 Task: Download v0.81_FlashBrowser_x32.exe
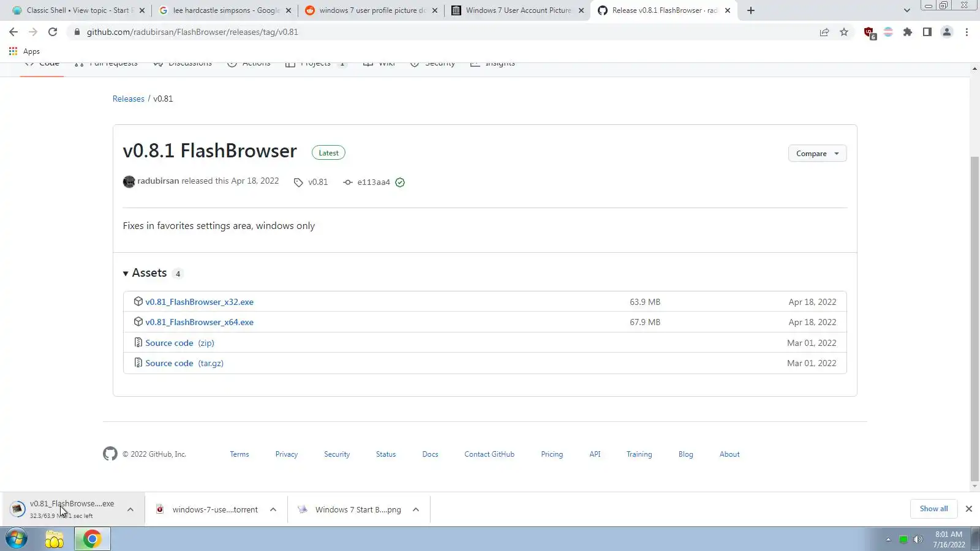[x=200, y=302]
